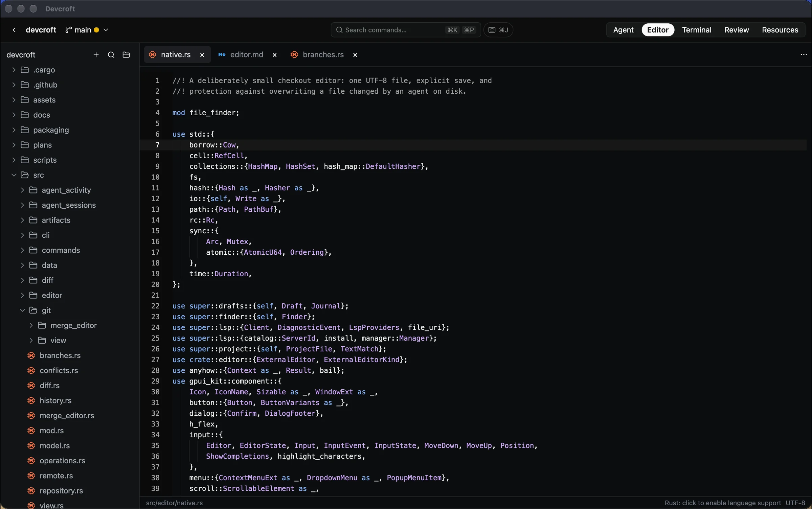The width and height of the screenshot is (812, 509).
Task: Collapse the git folder
Action: [22, 310]
